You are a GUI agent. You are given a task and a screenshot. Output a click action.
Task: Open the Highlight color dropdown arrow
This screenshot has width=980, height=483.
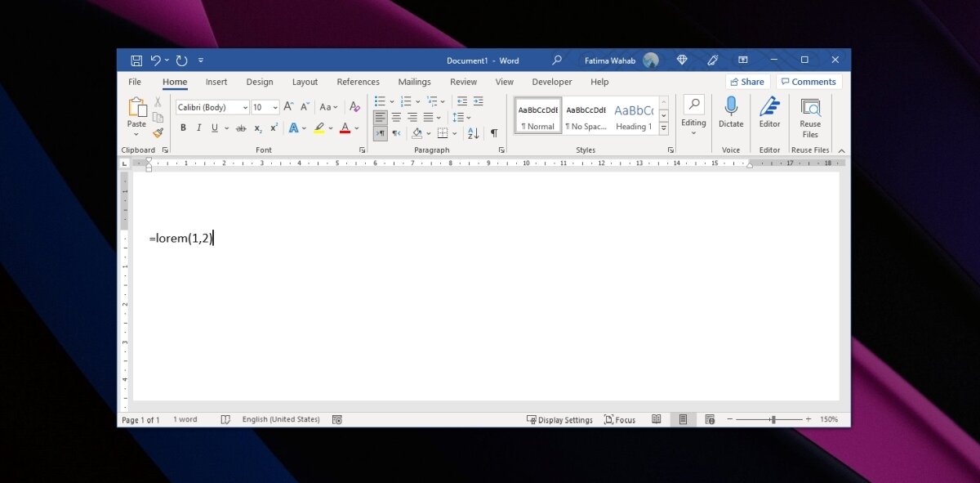(329, 128)
